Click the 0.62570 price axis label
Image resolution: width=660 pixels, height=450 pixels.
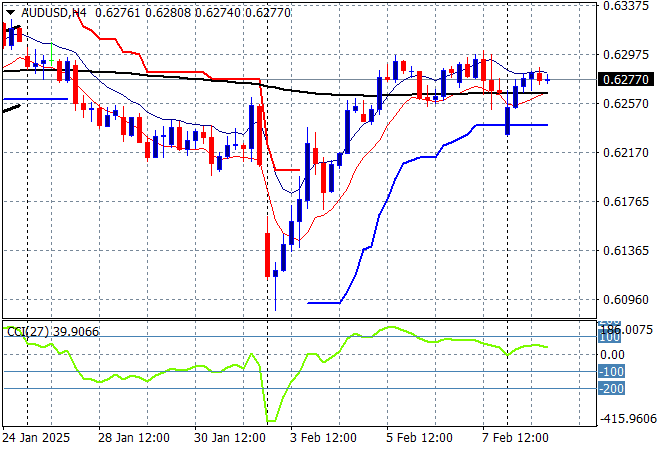[626, 104]
